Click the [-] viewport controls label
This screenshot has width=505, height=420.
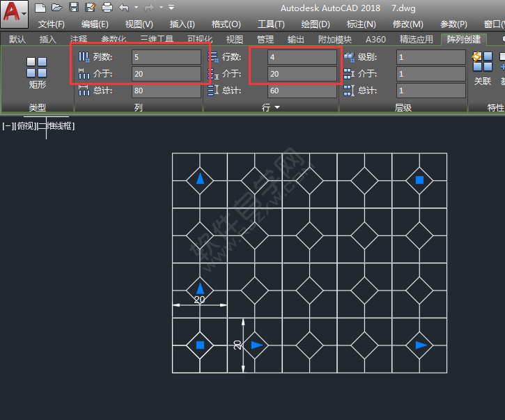click(x=7, y=126)
